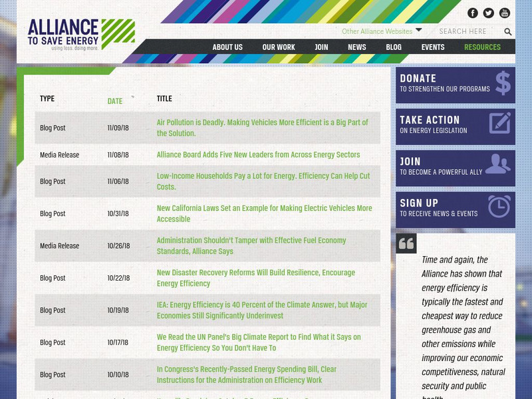The width and height of the screenshot is (532, 399).
Task: Click the Take Action pencil icon
Action: [x=500, y=123]
